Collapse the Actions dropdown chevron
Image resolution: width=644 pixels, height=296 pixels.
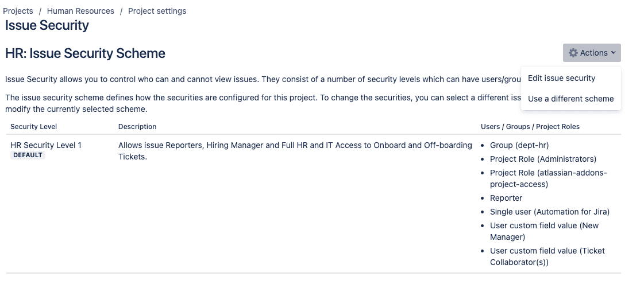click(x=613, y=53)
